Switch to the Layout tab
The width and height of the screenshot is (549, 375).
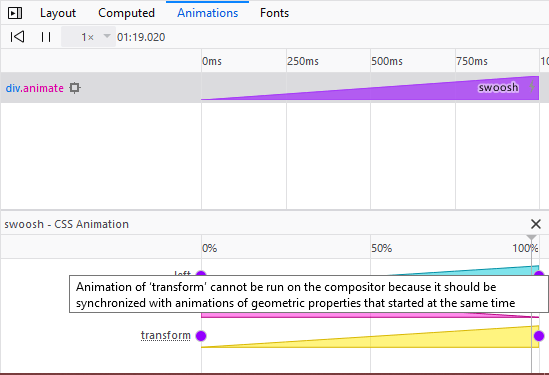coord(58,13)
